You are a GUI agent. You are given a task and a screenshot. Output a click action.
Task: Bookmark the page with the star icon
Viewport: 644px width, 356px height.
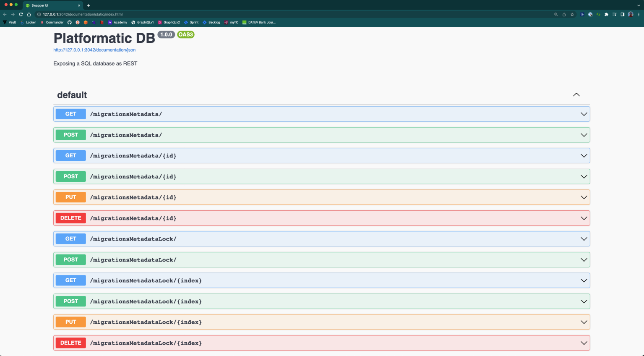click(572, 14)
